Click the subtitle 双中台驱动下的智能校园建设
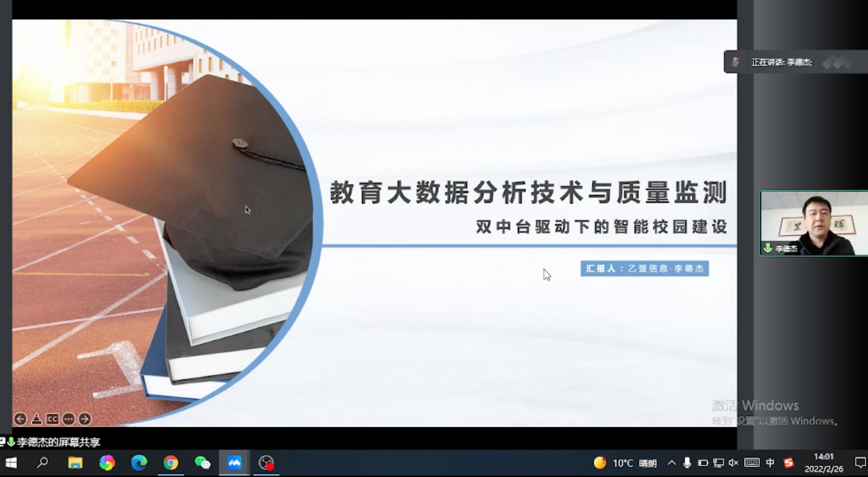The image size is (868, 477). (602, 227)
